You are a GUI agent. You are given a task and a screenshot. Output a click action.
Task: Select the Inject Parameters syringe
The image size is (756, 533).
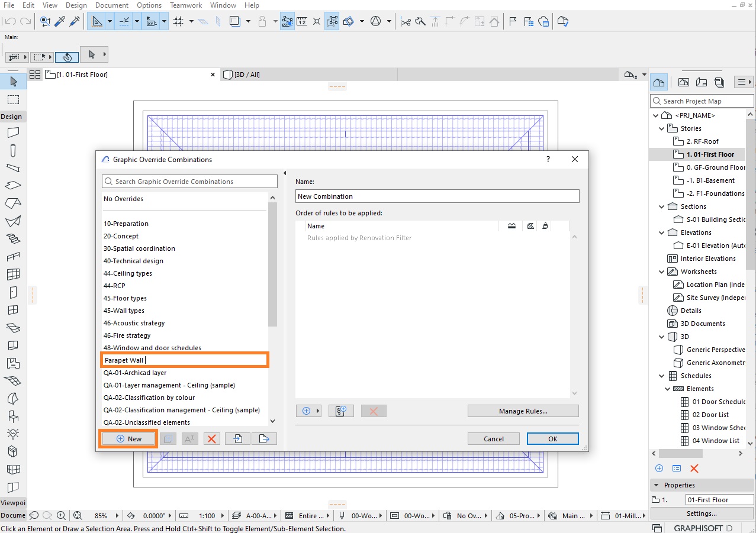click(75, 21)
